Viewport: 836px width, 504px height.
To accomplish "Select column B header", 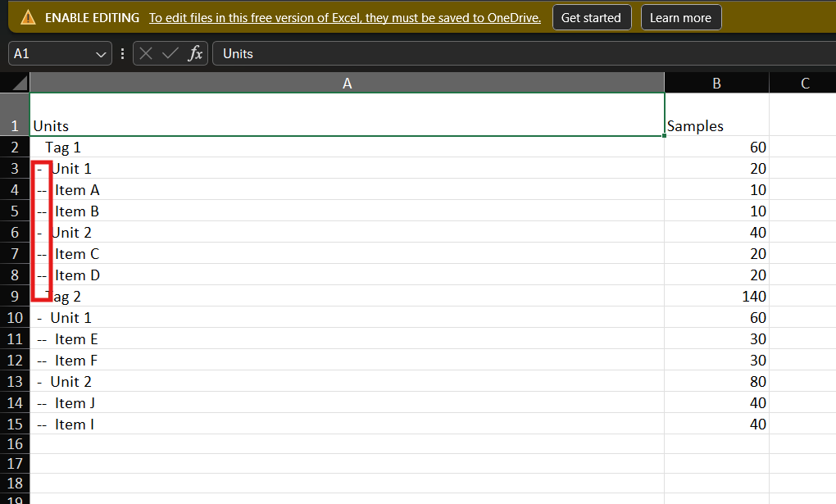I will tap(716, 82).
